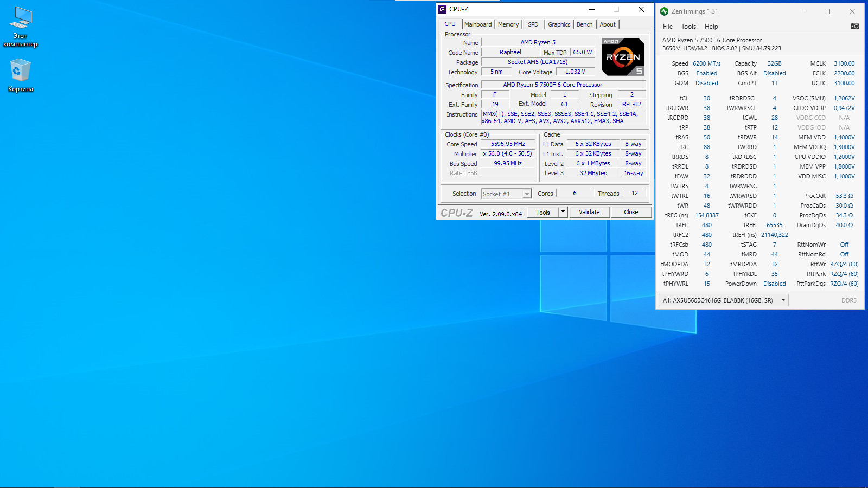Select the Graphics tab
Image resolution: width=868 pixels, height=488 pixels.
click(559, 24)
